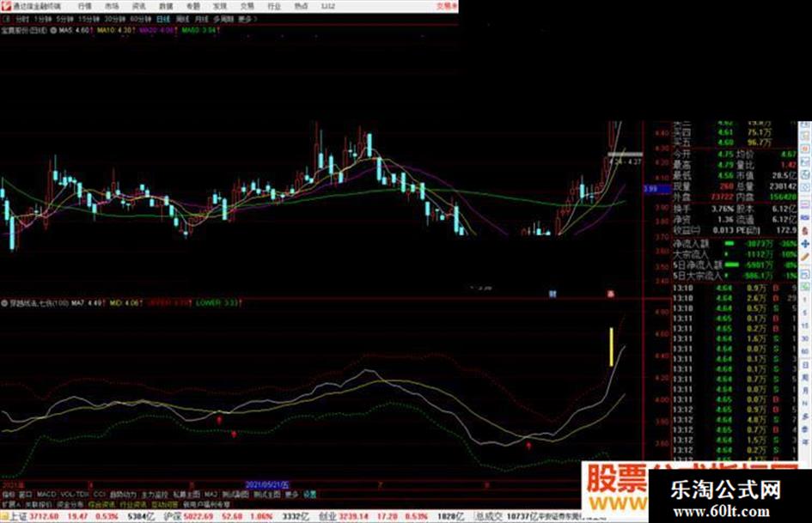Click the 资金分布 button

tap(70, 504)
